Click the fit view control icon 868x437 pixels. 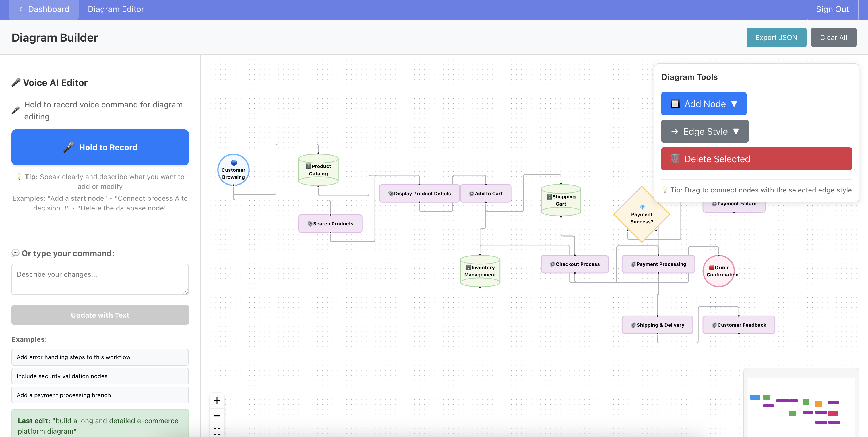click(x=217, y=431)
